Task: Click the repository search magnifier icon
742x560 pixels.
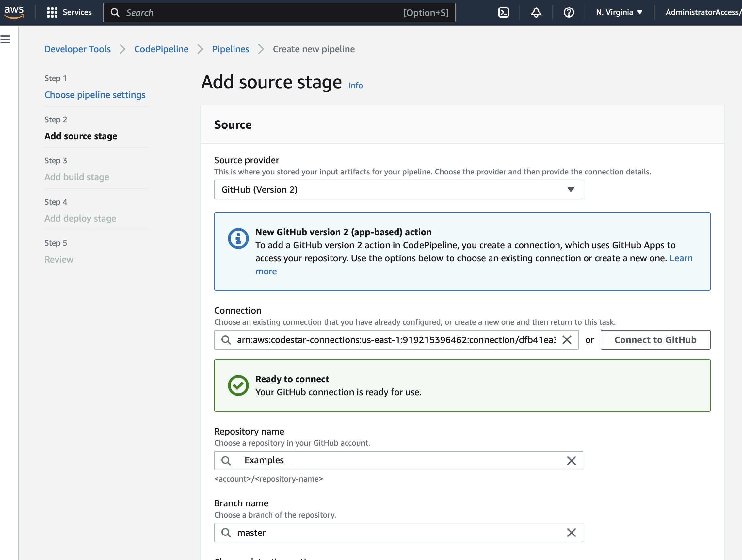Action: pyautogui.click(x=226, y=461)
